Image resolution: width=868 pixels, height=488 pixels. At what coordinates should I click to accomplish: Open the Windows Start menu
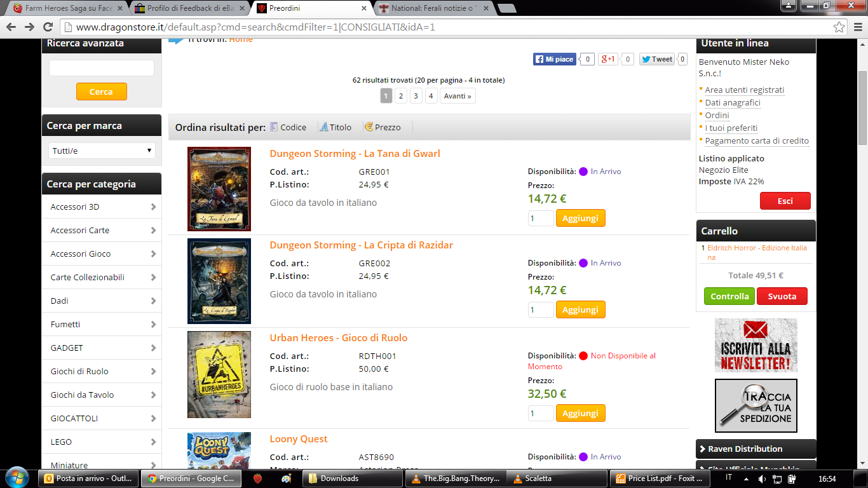pyautogui.click(x=16, y=478)
